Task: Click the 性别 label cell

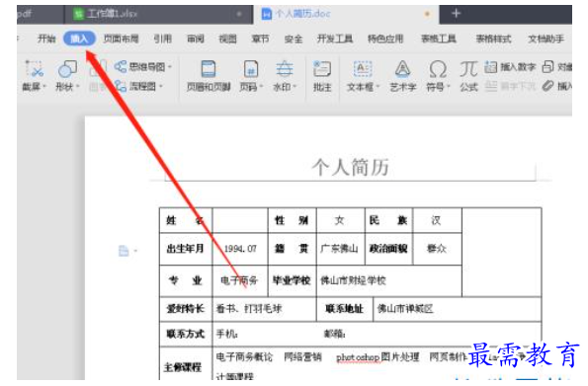Action: pyautogui.click(x=292, y=220)
